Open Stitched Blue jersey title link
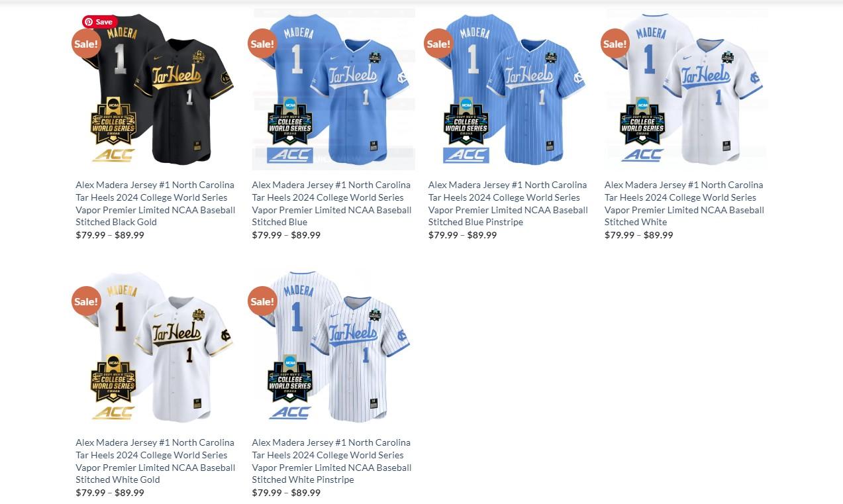This screenshot has height=504, width=843. [332, 203]
